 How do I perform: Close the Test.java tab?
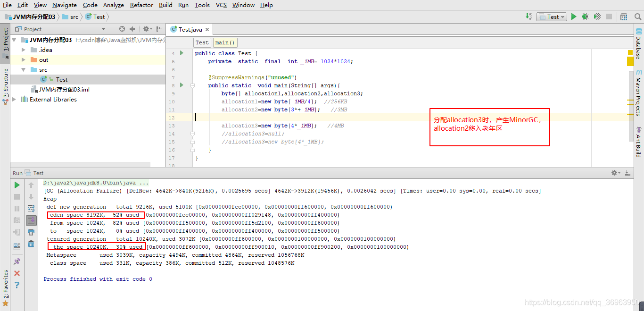pyautogui.click(x=207, y=29)
